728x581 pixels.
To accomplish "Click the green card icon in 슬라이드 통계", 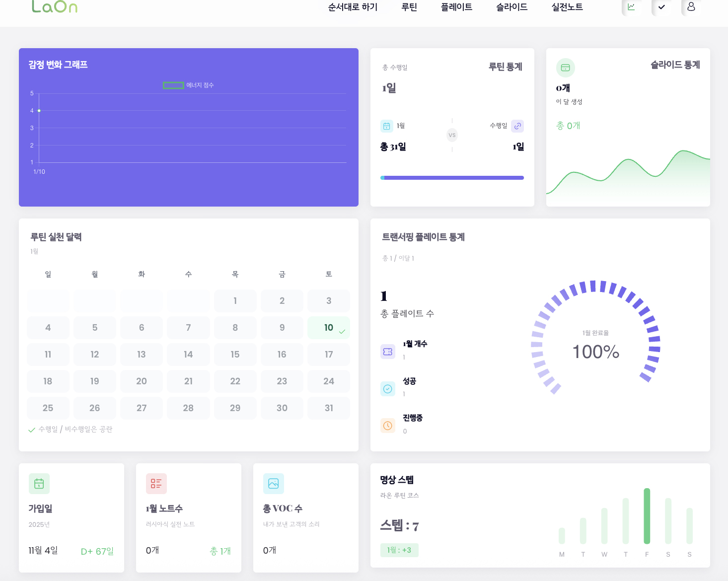I will [x=565, y=68].
